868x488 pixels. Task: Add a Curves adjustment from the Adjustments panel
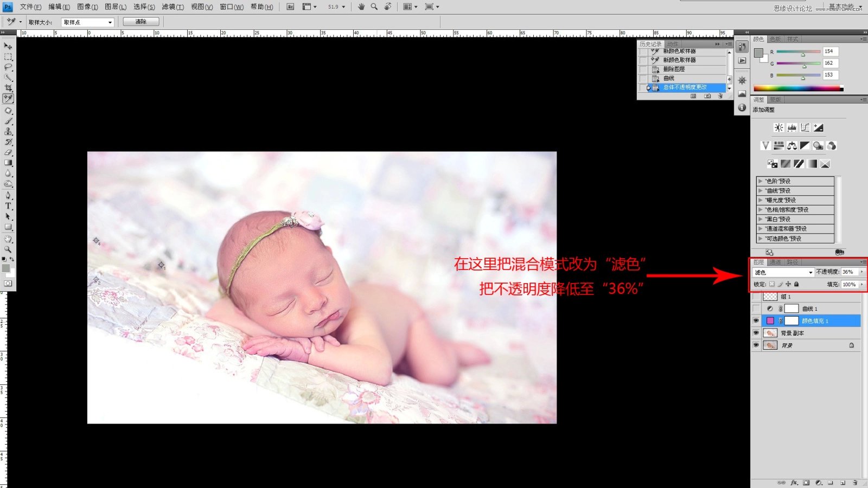tap(805, 127)
